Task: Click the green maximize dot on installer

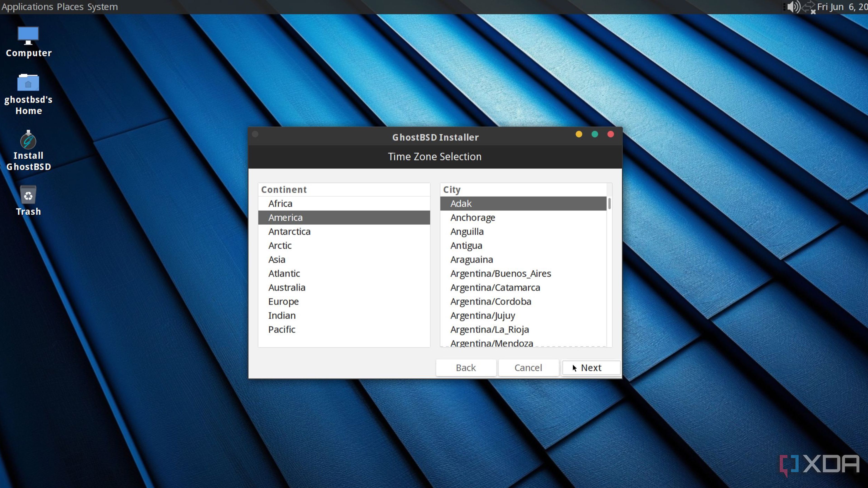Action: (595, 134)
